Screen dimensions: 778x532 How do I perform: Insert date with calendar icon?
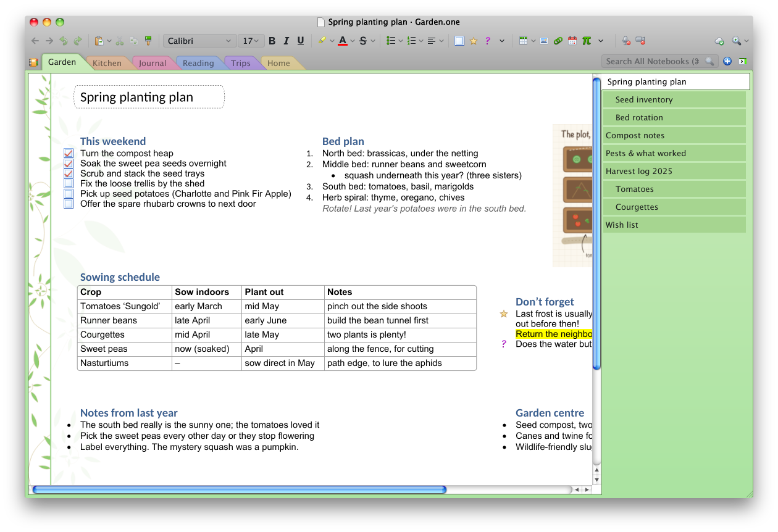click(x=572, y=41)
